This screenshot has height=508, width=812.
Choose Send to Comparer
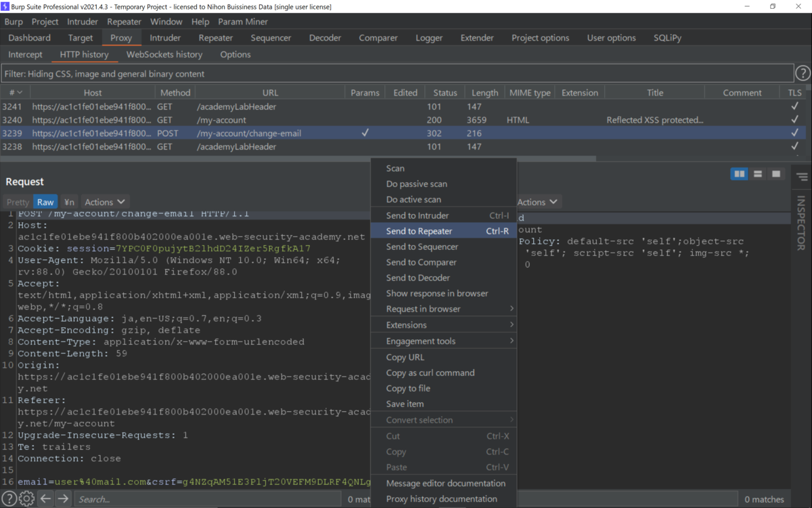coord(443,262)
